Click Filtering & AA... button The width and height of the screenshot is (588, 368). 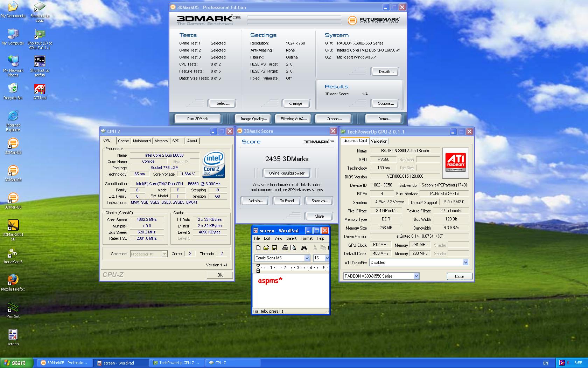click(x=294, y=119)
